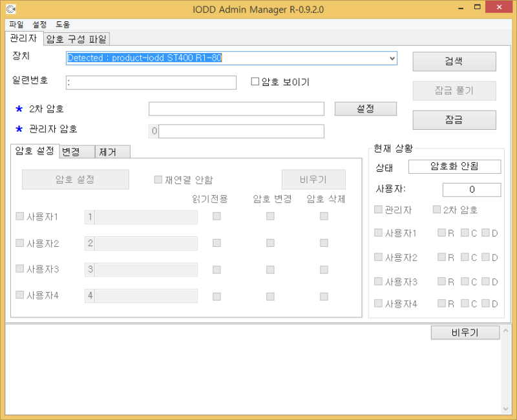Screen dimensions: 517x420
Task: Click the 상태 field showing 암호화 안됨
Action: 455,167
